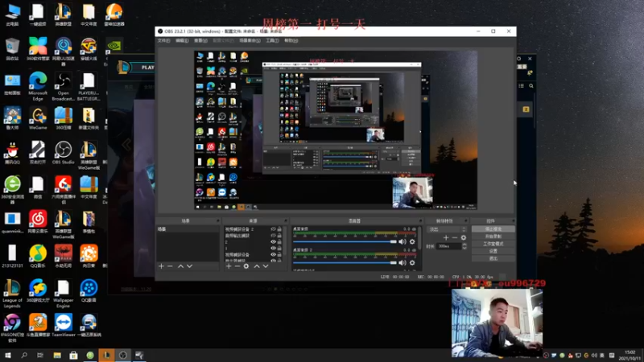Open the 帮助(H) menu in OBS
The image size is (644, 362).
[x=291, y=41]
